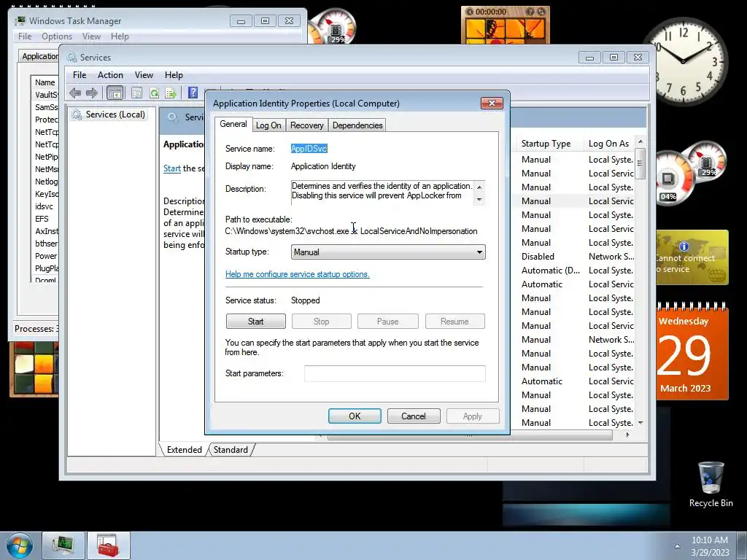Open the View menu in the Services window
This screenshot has width=747, height=560.
point(144,75)
